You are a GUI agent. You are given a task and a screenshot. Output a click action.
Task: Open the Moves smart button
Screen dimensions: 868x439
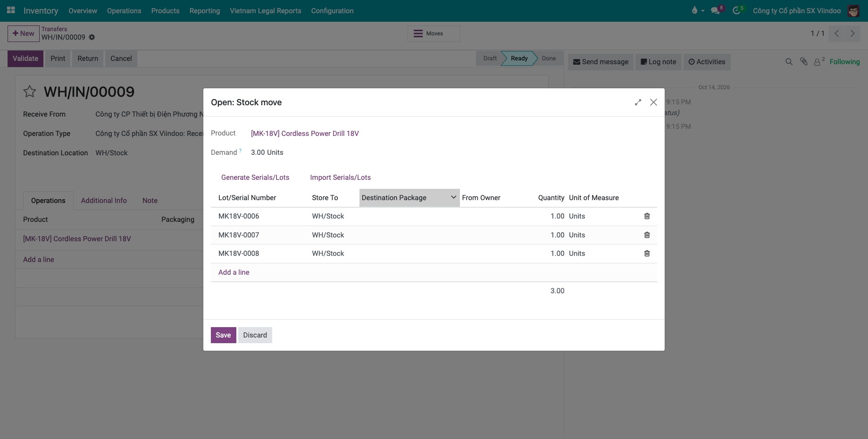(434, 34)
